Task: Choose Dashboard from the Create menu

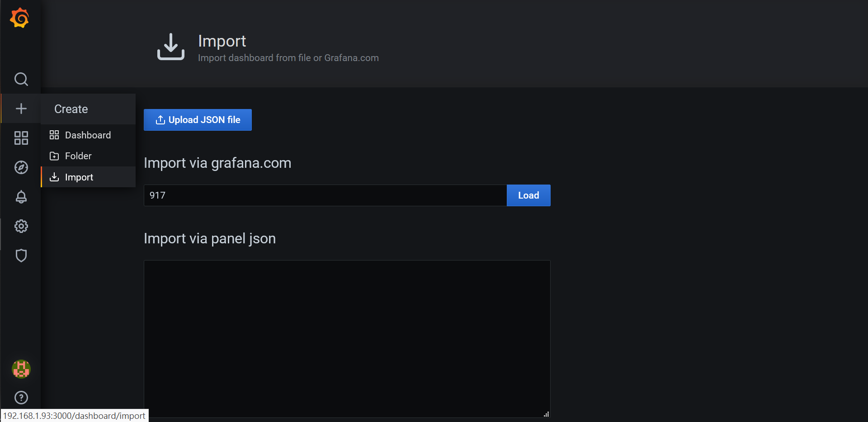Action: (x=88, y=135)
